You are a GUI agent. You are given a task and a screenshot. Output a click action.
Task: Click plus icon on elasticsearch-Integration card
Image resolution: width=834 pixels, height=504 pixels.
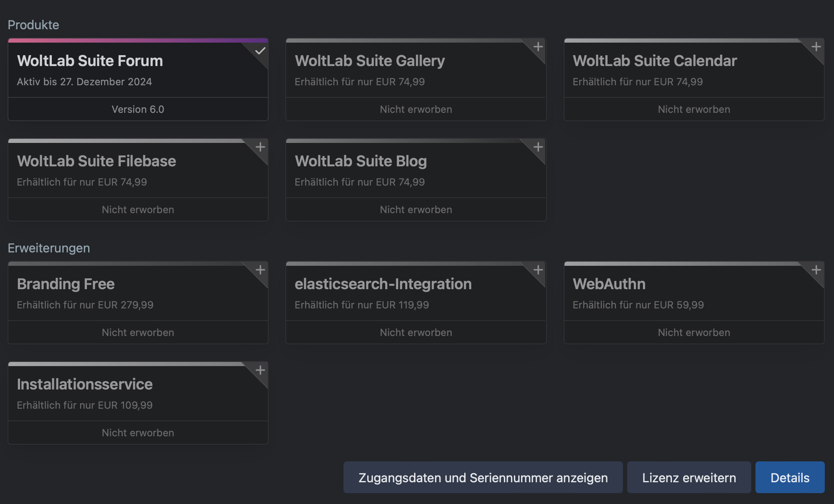[538, 270]
